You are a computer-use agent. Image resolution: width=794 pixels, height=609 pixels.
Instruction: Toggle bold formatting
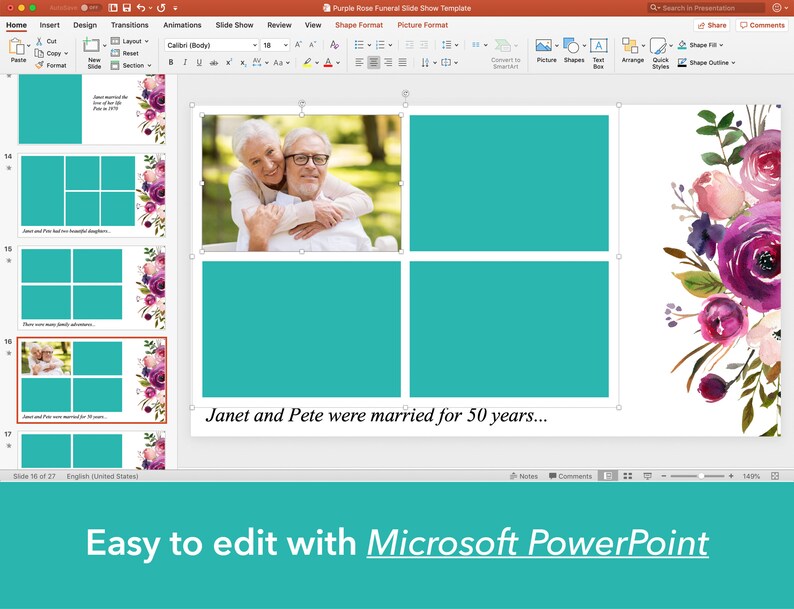[x=171, y=62]
